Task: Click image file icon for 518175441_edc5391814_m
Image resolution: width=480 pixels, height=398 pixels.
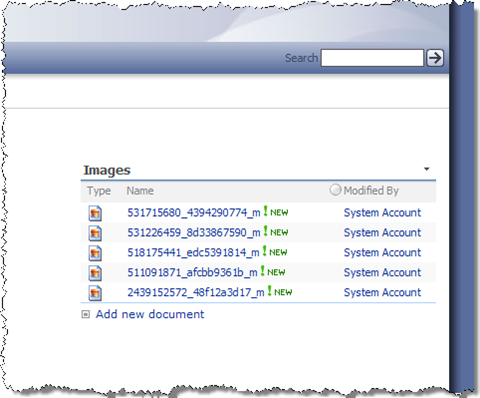Action: [95, 253]
